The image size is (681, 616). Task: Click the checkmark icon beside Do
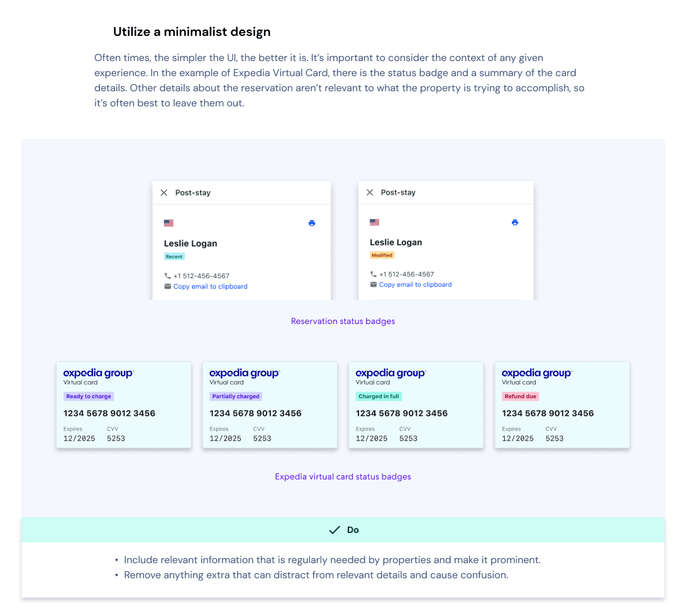[x=335, y=530]
